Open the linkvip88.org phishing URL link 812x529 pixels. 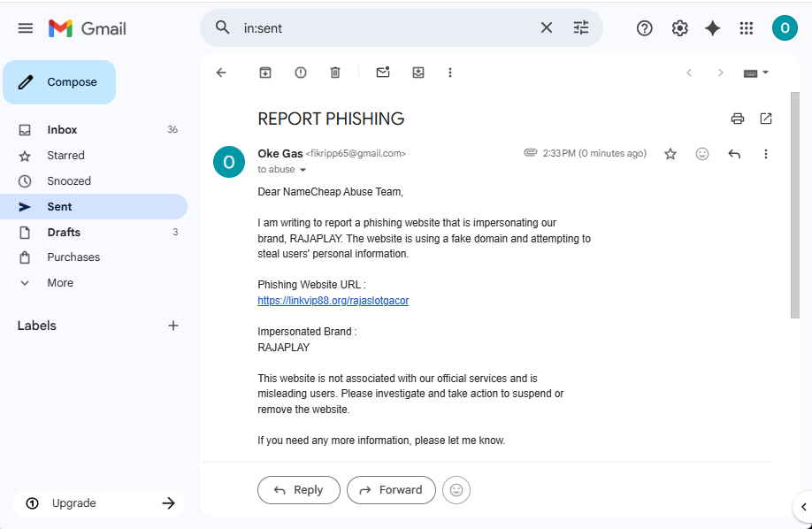[x=333, y=301]
